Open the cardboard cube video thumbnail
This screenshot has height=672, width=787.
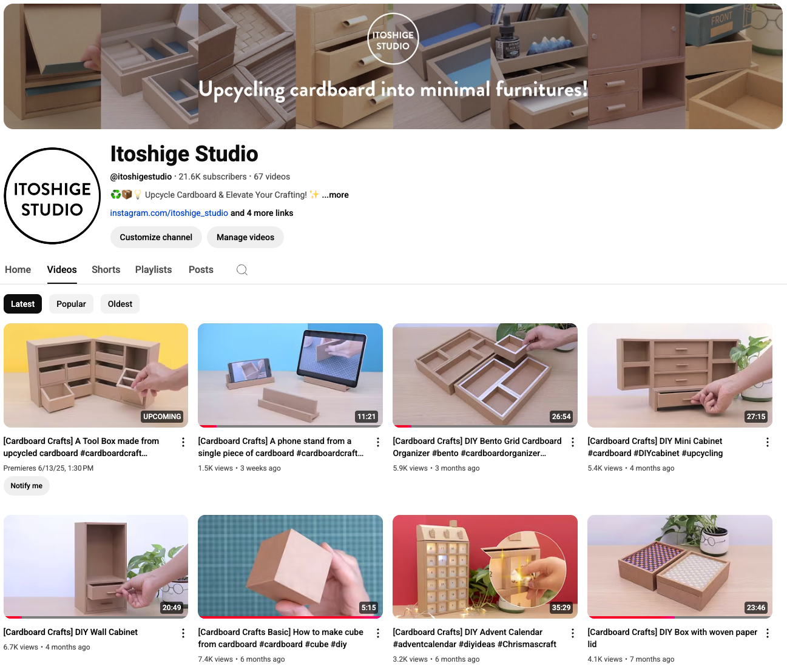[x=291, y=566]
